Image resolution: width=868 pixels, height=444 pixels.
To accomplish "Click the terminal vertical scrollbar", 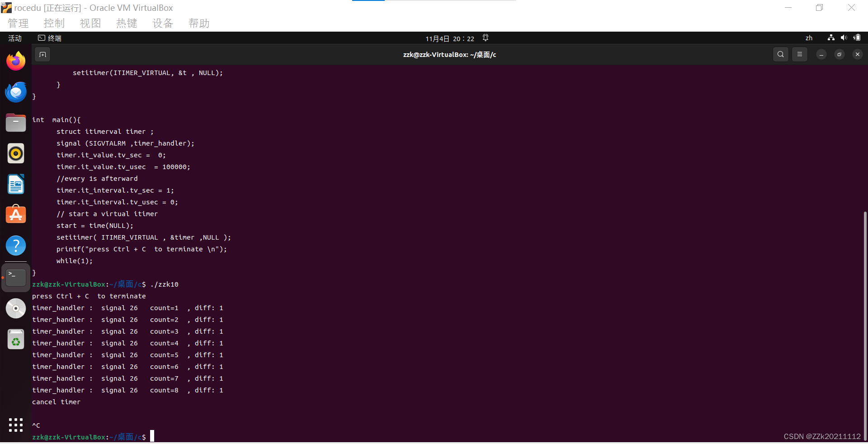I will pos(865,326).
